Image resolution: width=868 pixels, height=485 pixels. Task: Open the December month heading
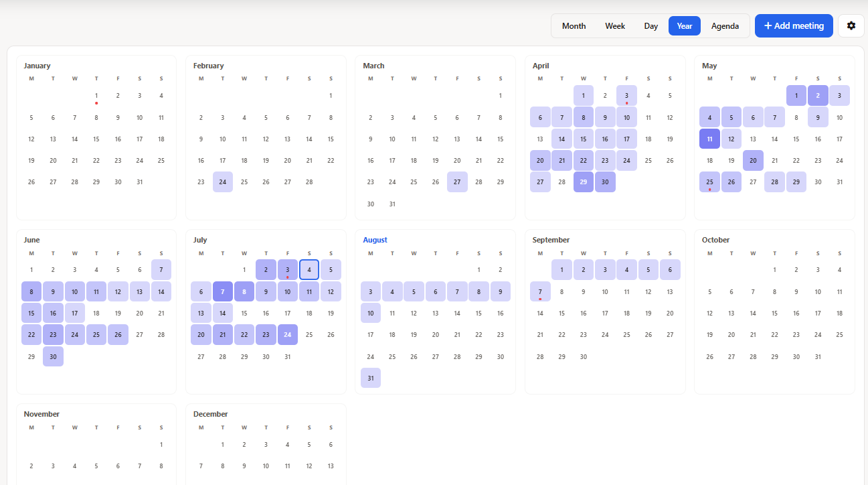point(211,414)
